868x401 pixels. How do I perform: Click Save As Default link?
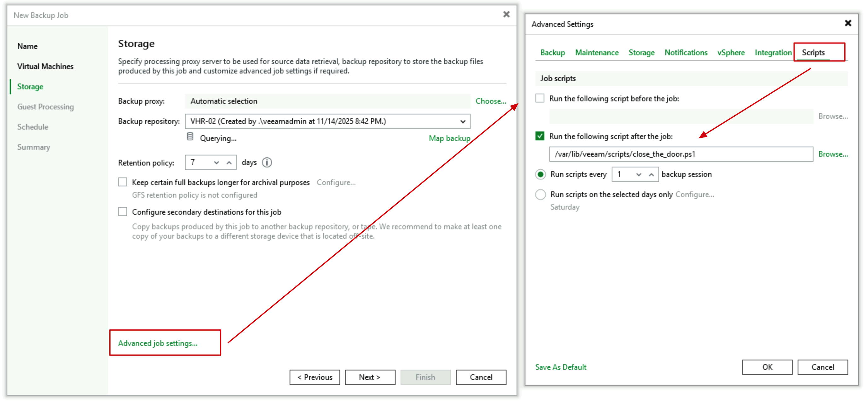[x=561, y=367]
